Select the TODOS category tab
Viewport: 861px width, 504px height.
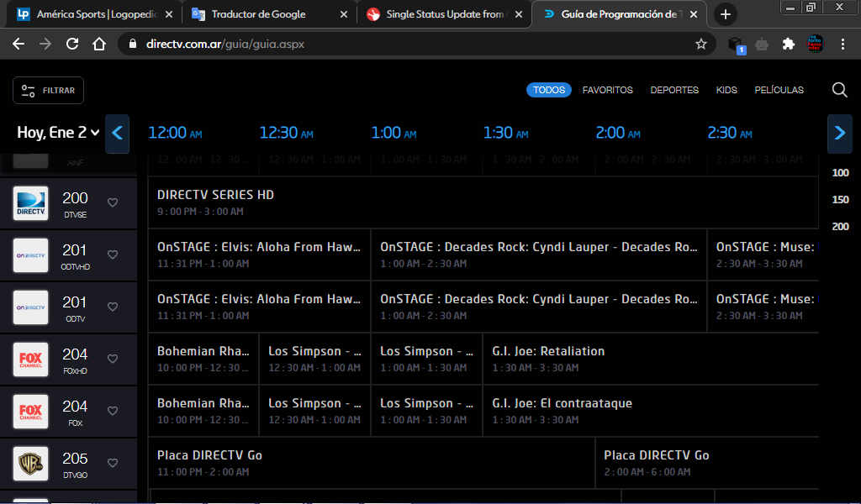(x=548, y=90)
